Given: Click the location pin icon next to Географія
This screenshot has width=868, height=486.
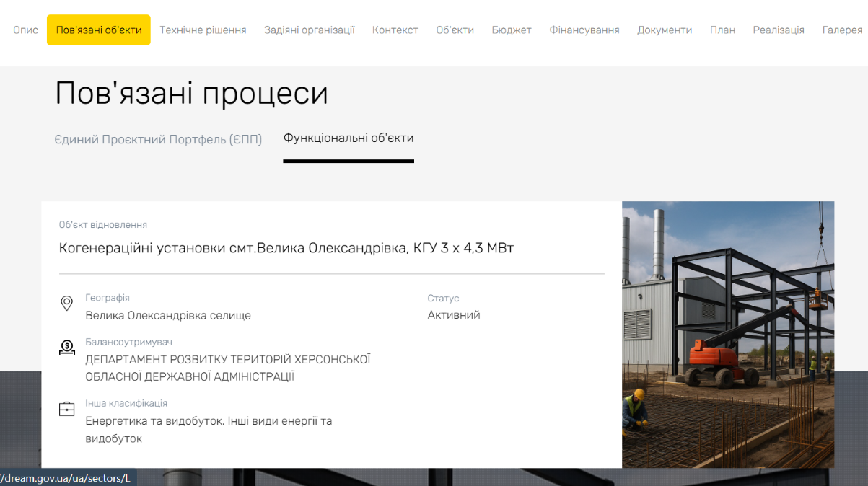Looking at the screenshot, I should click(x=66, y=304).
